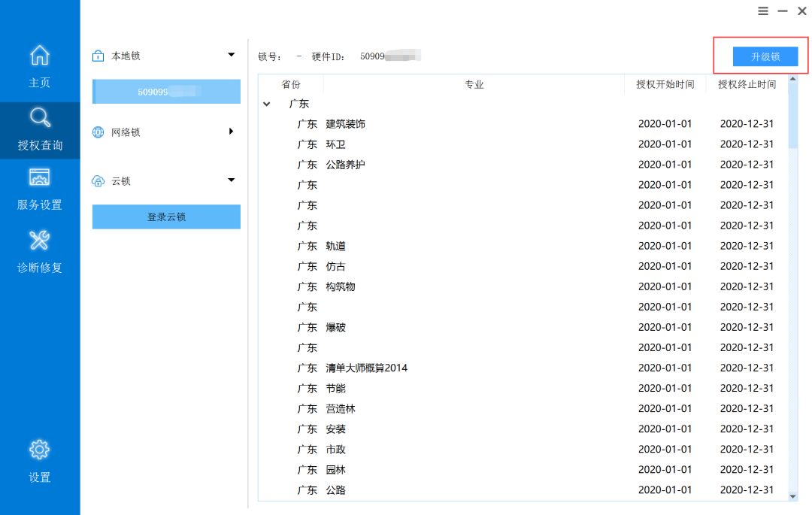This screenshot has width=812, height=515.
Task: Click the table scrollbar down arrow
Action: [x=793, y=496]
